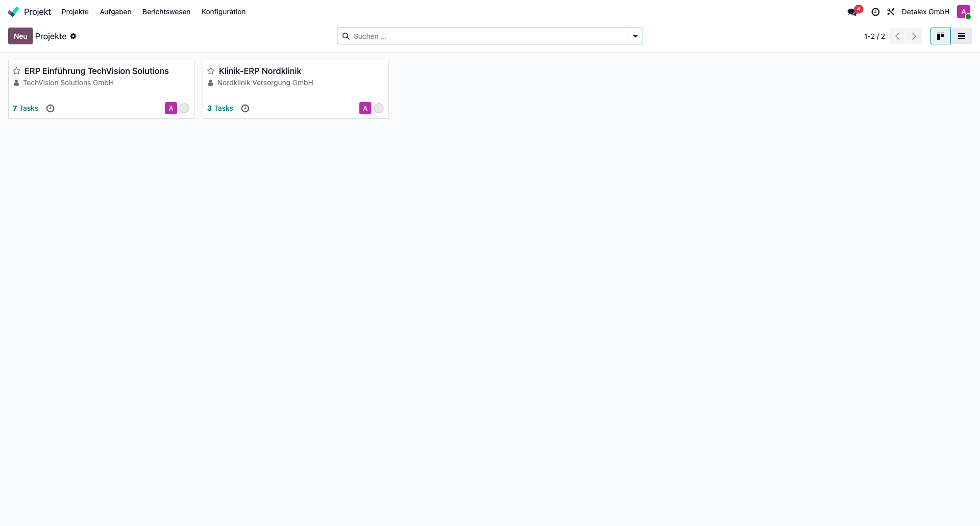This screenshot has width=980, height=526.
Task: Open the Projekte menu
Action: pos(75,12)
